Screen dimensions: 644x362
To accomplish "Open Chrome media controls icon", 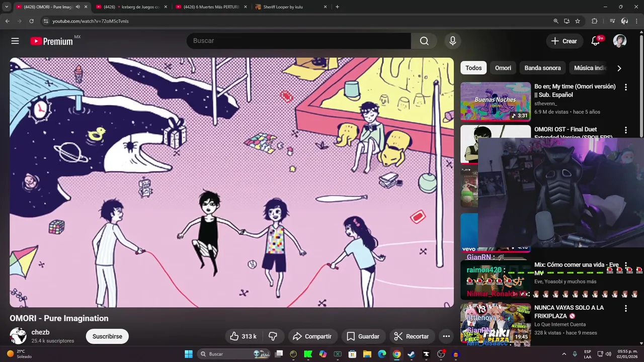I will 612,21.
